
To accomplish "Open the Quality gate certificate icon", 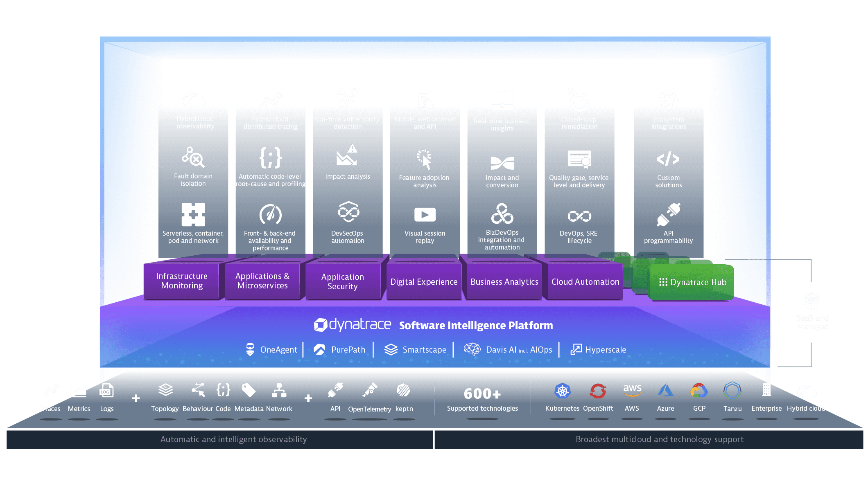I will [x=579, y=160].
